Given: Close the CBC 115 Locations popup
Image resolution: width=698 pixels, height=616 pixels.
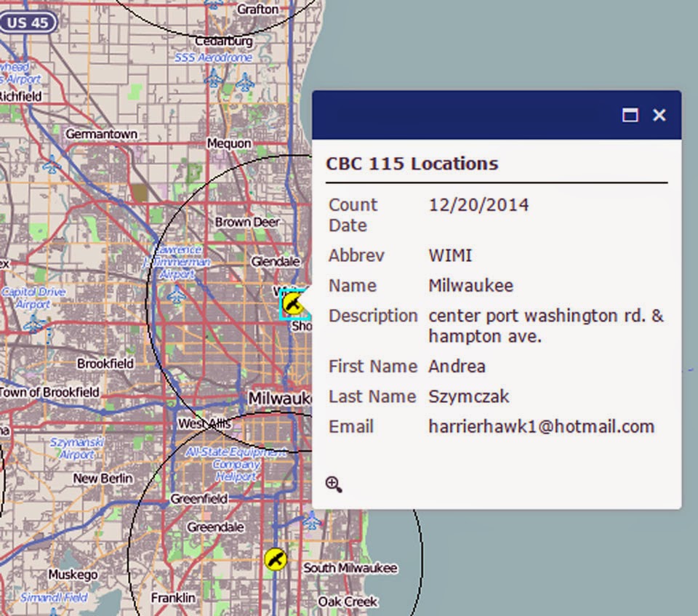Looking at the screenshot, I should (x=659, y=115).
